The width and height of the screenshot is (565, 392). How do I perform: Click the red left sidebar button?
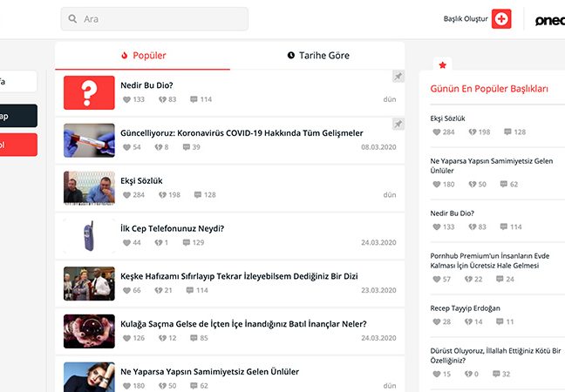[18, 145]
